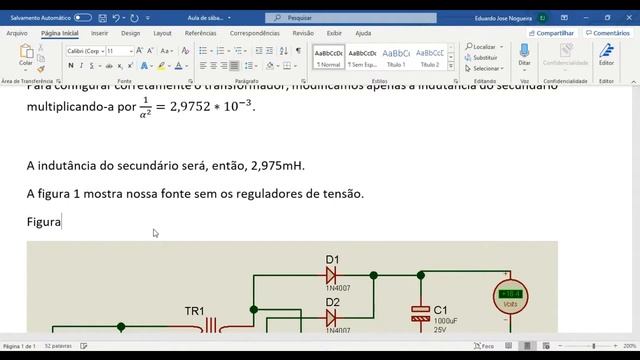Toggle subscript formatting

(120, 66)
